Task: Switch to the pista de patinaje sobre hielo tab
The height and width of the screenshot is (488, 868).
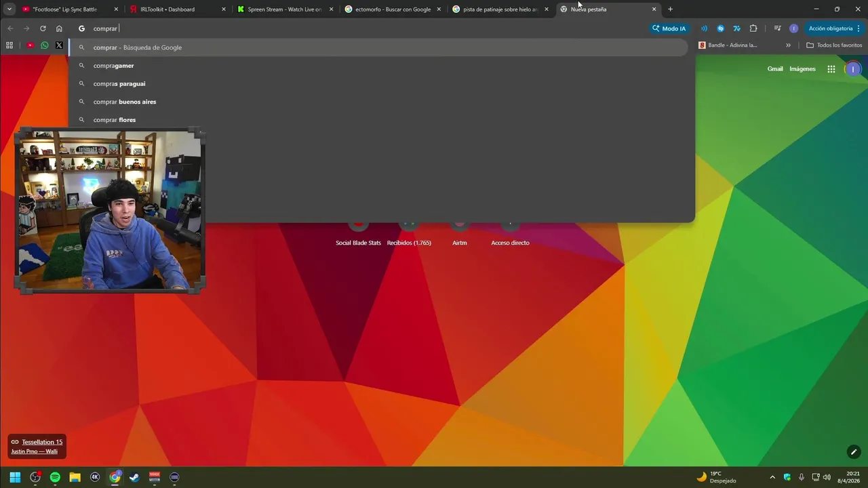Action: tap(501, 9)
